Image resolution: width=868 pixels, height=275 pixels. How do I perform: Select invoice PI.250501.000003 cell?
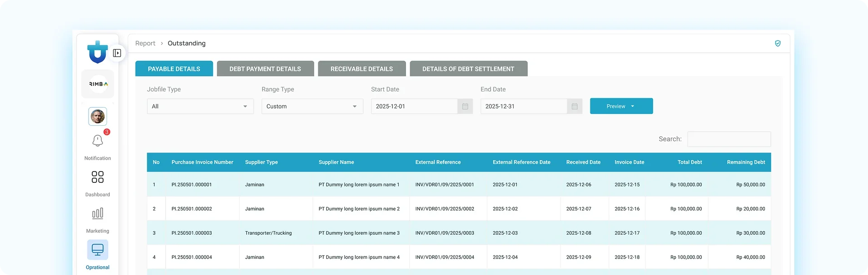[192, 233]
